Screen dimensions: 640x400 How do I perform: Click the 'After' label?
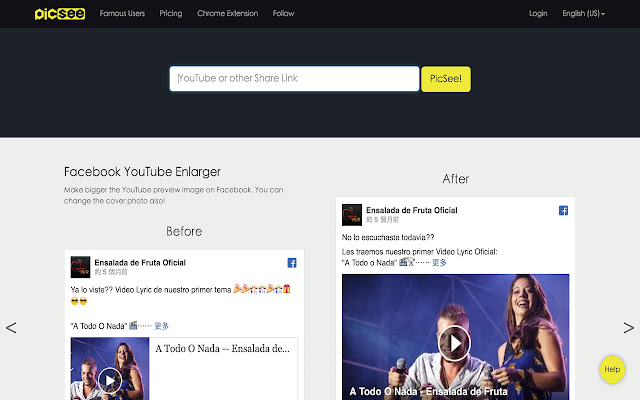[456, 179]
